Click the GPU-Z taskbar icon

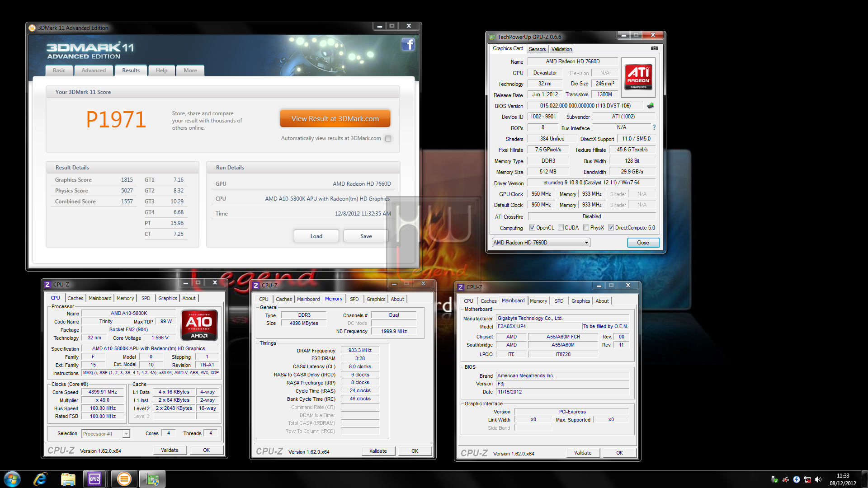click(x=152, y=479)
